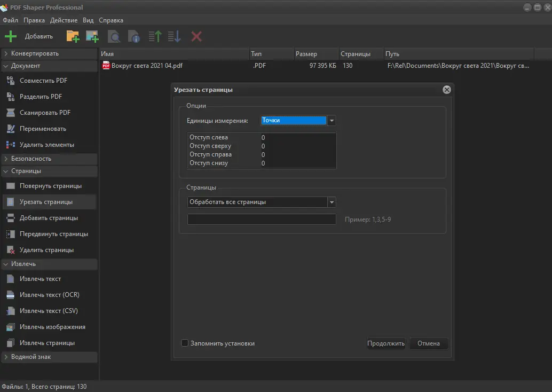Open the Вид menu

pos(88,20)
